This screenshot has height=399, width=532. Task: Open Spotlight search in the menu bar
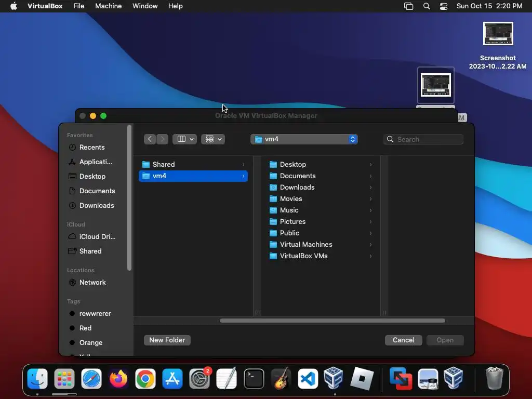tap(427, 6)
